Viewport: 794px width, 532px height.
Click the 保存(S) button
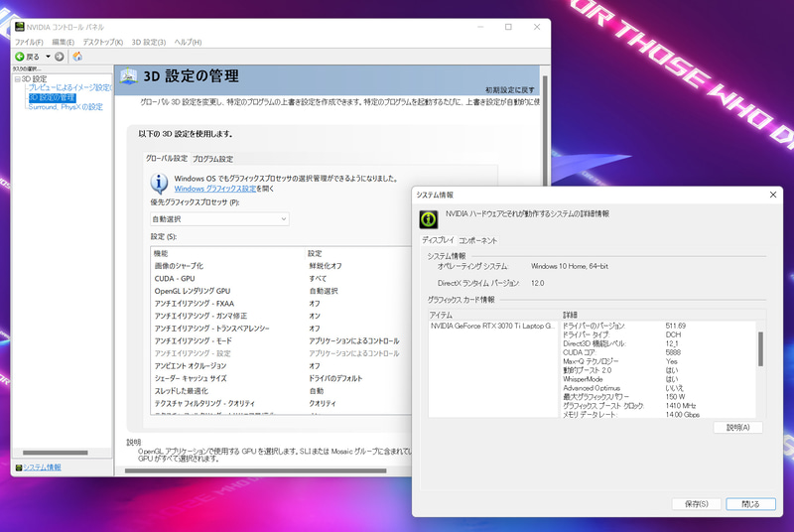697,504
